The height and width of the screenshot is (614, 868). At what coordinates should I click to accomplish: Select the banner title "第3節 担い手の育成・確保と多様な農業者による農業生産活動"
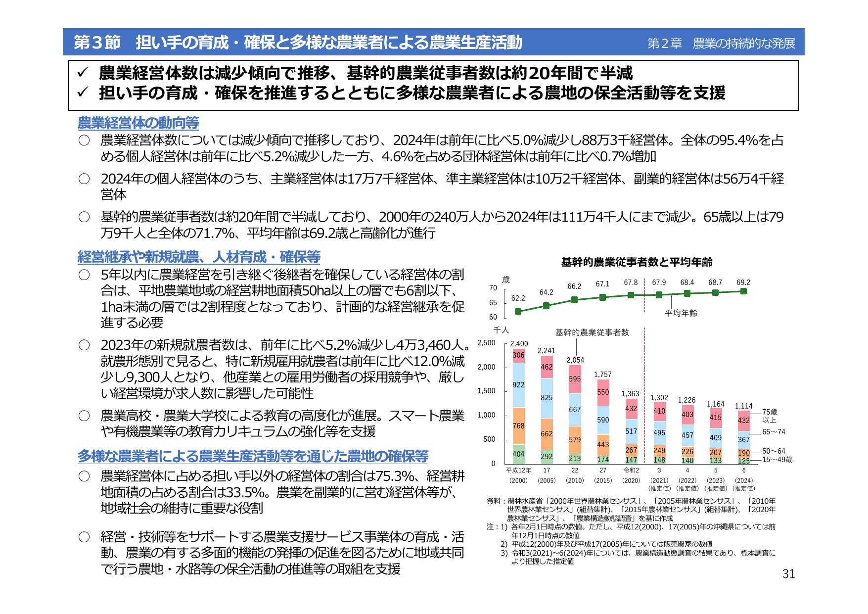coord(298,43)
